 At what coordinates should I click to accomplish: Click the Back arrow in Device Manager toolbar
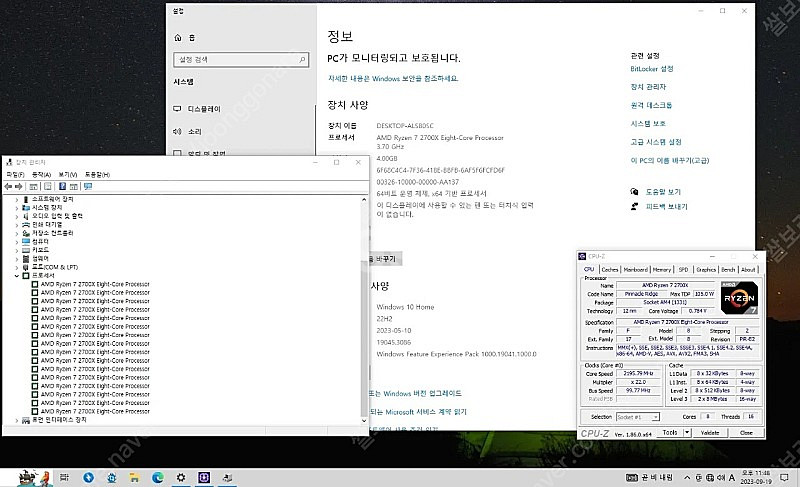[8, 187]
